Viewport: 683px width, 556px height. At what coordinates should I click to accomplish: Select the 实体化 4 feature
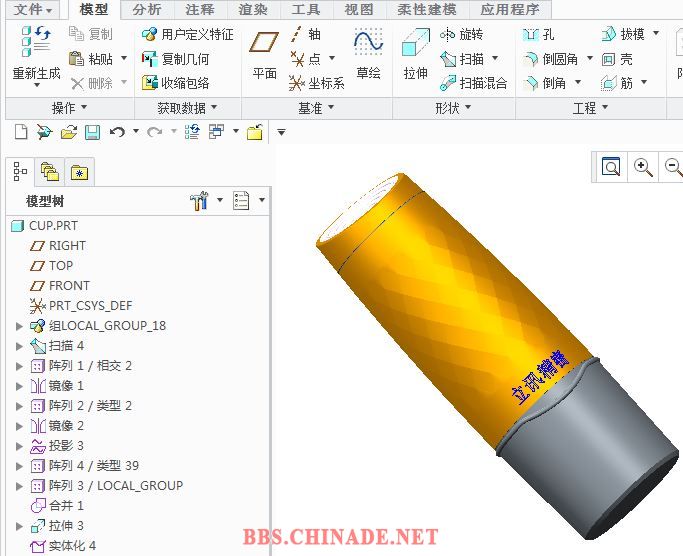[x=62, y=546]
